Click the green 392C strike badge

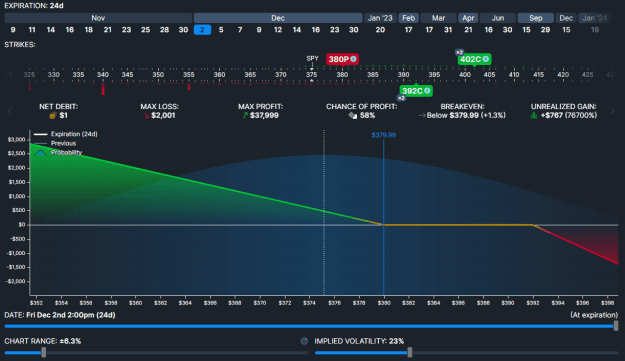click(x=416, y=91)
